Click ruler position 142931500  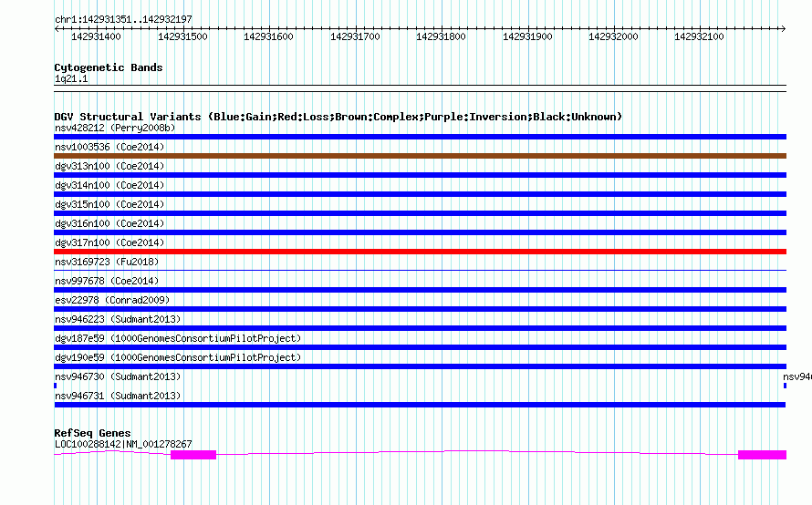[x=182, y=36]
